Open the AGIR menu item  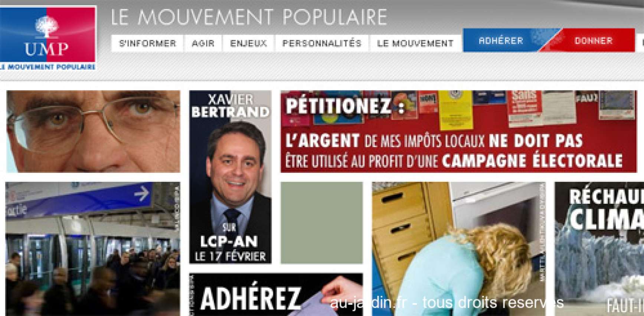pyautogui.click(x=203, y=43)
